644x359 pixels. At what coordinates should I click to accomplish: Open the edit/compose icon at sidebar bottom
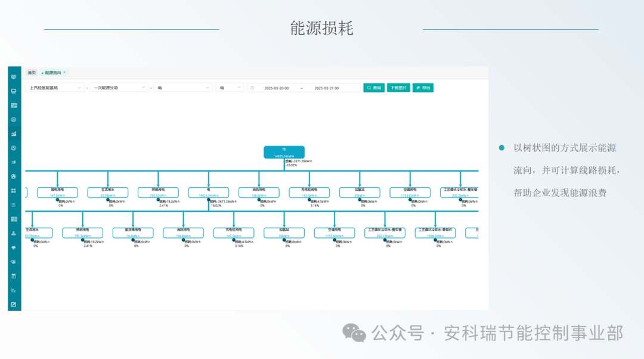tap(13, 304)
